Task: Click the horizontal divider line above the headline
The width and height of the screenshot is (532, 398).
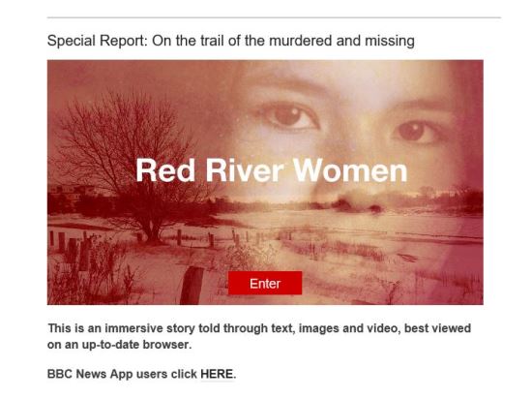Action: pyautogui.click(x=274, y=17)
